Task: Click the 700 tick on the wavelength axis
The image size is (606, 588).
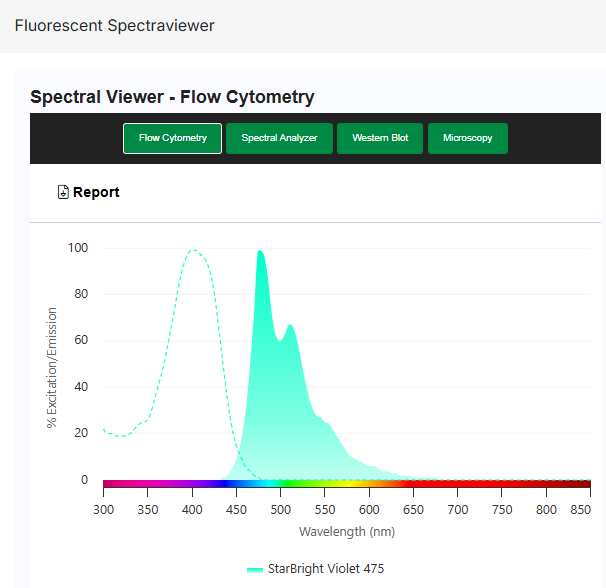Action: pos(458,509)
